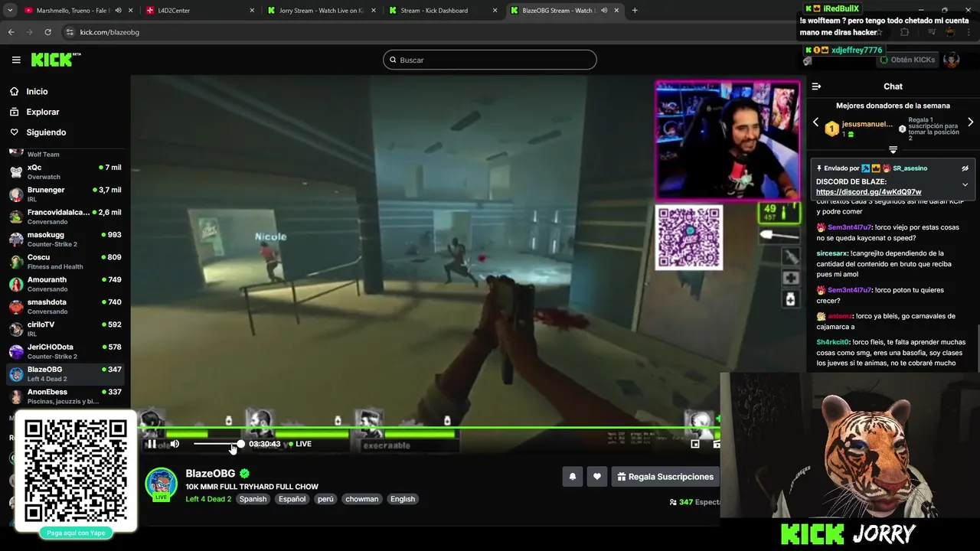Open the discord.gg invite link

(868, 192)
